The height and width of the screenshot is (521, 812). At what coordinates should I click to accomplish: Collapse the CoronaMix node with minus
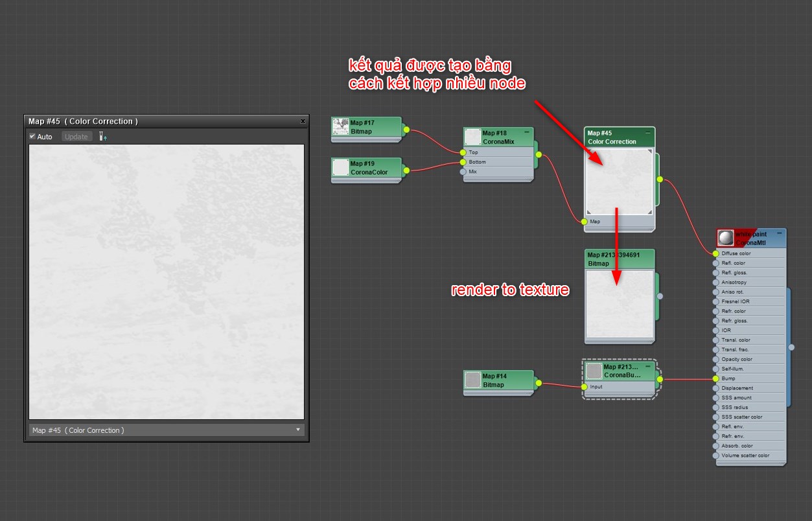click(527, 132)
